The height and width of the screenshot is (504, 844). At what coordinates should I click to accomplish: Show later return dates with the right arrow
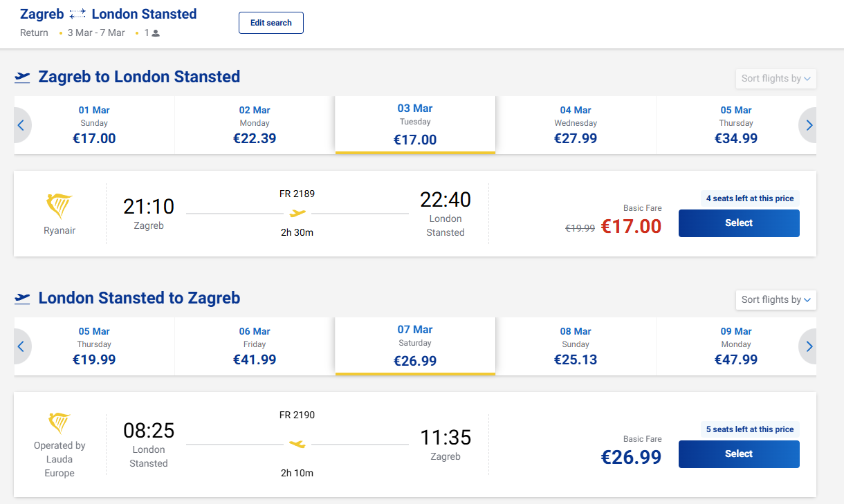coord(809,346)
